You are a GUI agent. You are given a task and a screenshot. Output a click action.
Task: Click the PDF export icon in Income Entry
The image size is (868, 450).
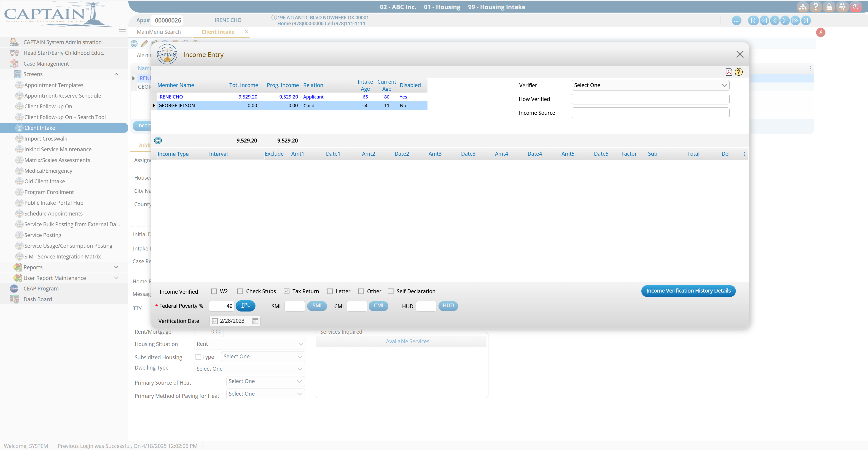[x=728, y=72]
